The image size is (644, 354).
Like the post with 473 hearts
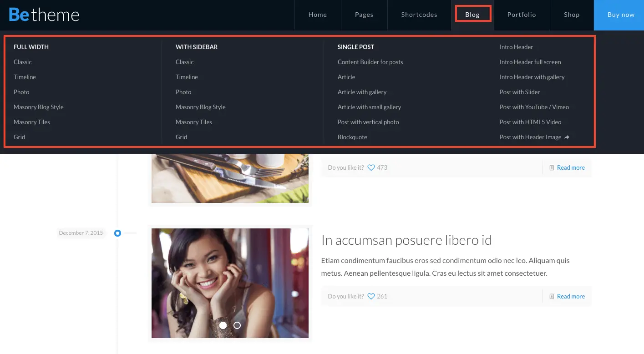click(371, 167)
